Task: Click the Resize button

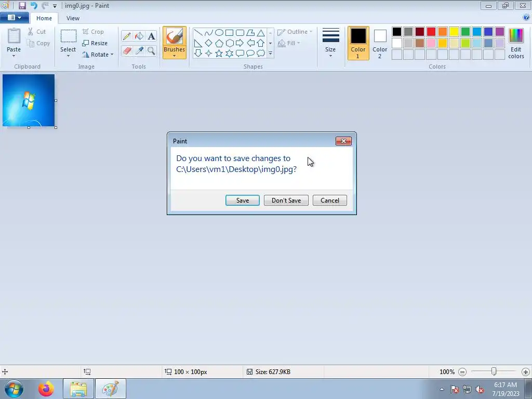Action: tap(95, 43)
